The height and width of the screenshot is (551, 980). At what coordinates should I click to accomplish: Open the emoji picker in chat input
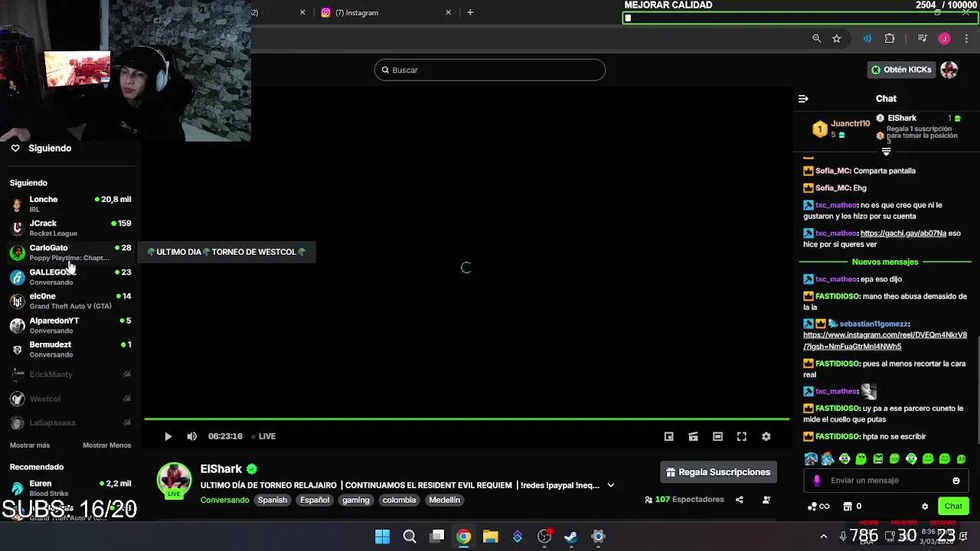[x=956, y=481]
